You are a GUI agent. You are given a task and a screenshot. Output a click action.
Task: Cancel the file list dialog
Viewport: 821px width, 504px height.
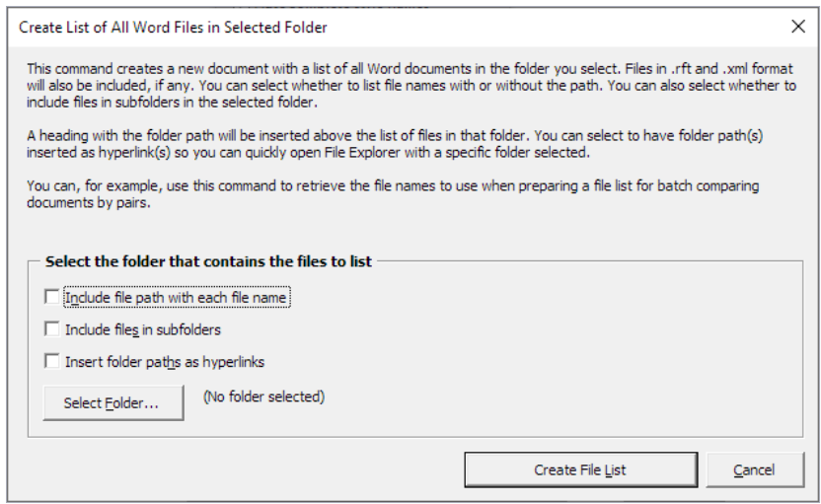pyautogui.click(x=755, y=470)
